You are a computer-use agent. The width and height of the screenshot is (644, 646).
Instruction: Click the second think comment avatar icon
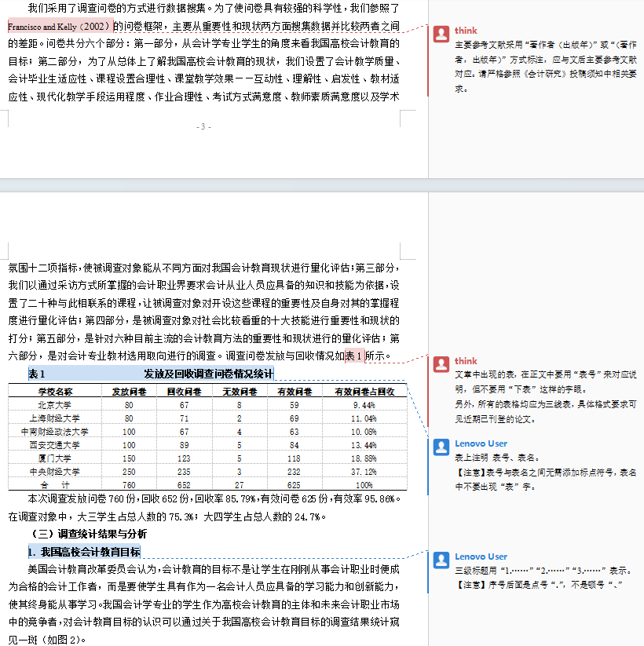click(441, 365)
